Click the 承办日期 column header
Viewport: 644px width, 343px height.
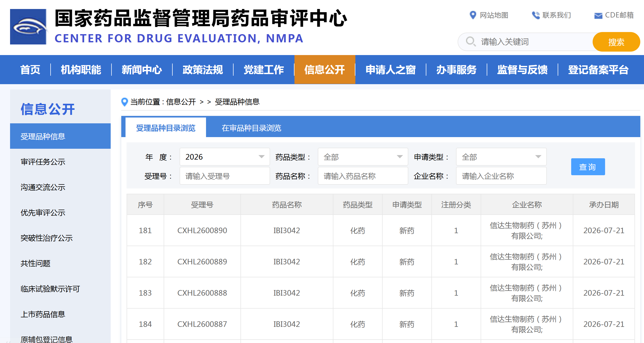[604, 205]
